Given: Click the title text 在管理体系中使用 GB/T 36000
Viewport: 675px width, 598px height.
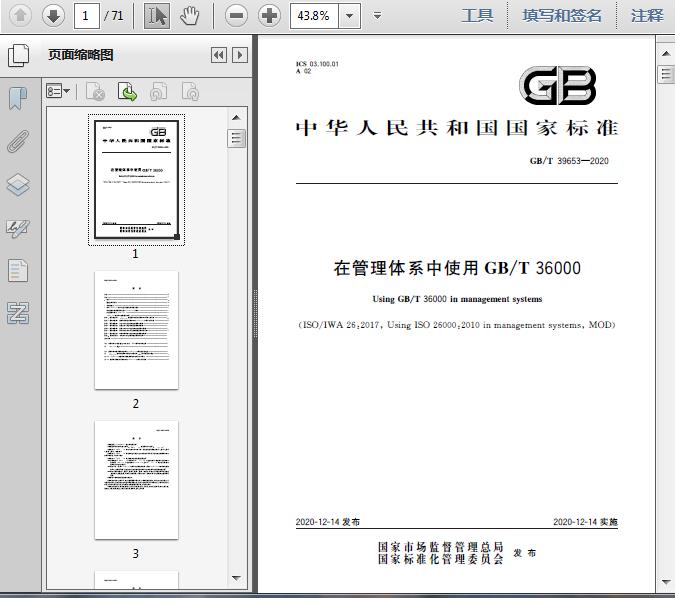Looking at the screenshot, I should [x=457, y=268].
